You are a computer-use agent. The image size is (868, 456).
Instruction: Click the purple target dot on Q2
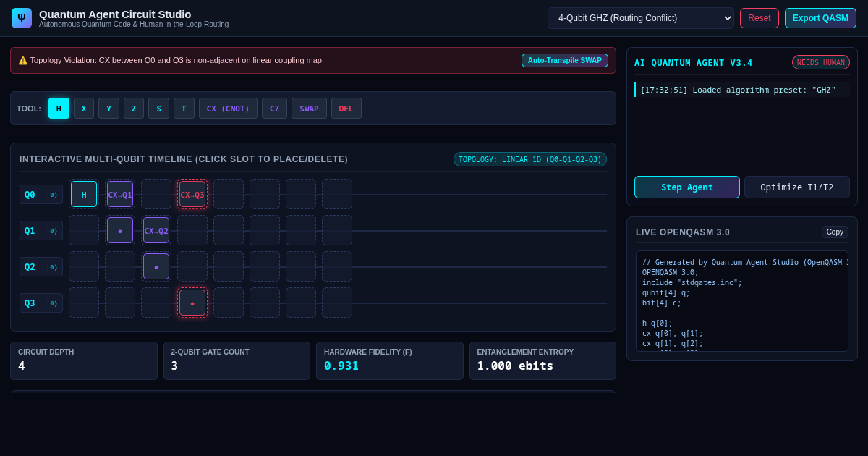click(x=156, y=266)
